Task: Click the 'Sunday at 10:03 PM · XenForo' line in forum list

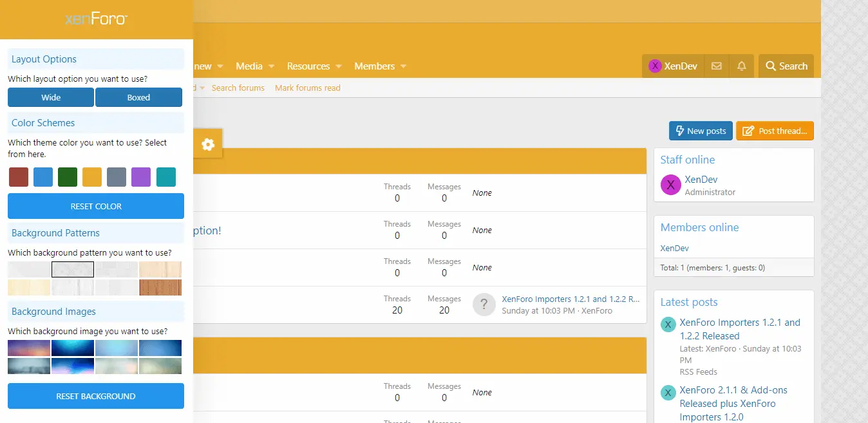Action: click(x=557, y=310)
